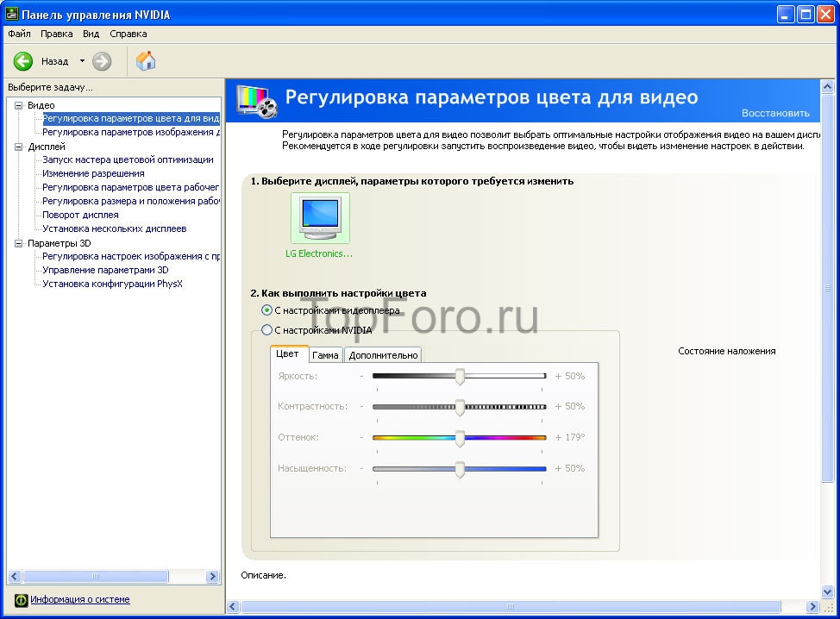Click the grey forward arrow button
The width and height of the screenshot is (840, 619).
pyautogui.click(x=102, y=61)
